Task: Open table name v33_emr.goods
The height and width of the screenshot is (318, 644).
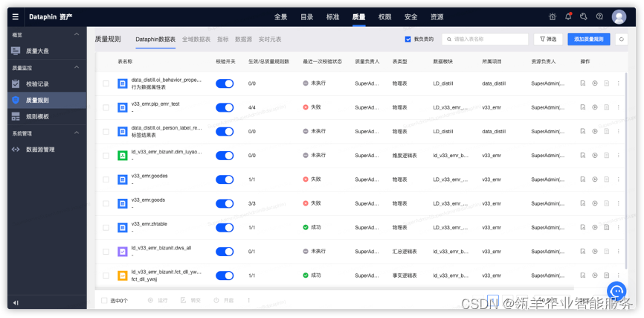Action: click(148, 200)
